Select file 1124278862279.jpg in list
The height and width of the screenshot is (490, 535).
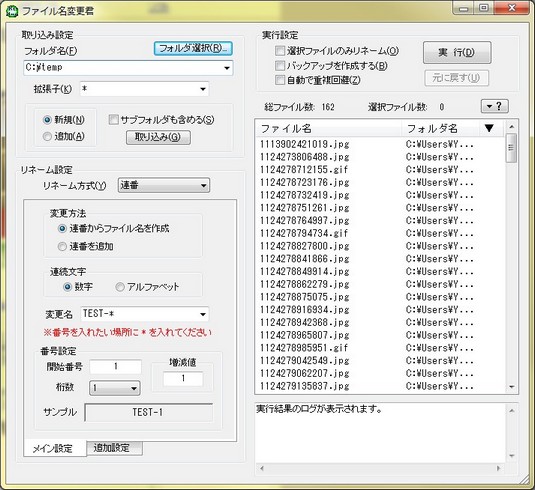(305, 284)
